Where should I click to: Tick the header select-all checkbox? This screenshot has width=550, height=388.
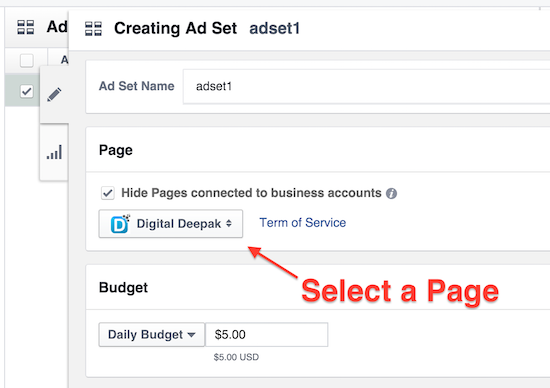(x=27, y=60)
